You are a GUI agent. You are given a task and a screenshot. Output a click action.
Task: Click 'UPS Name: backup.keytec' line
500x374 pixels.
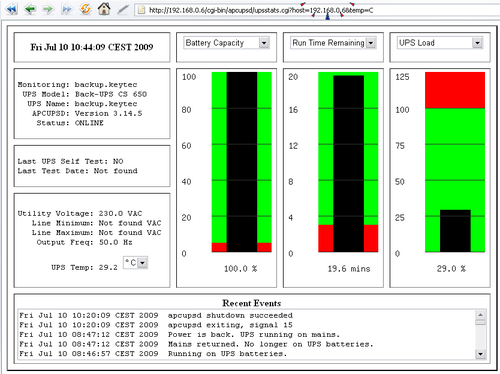(82, 104)
